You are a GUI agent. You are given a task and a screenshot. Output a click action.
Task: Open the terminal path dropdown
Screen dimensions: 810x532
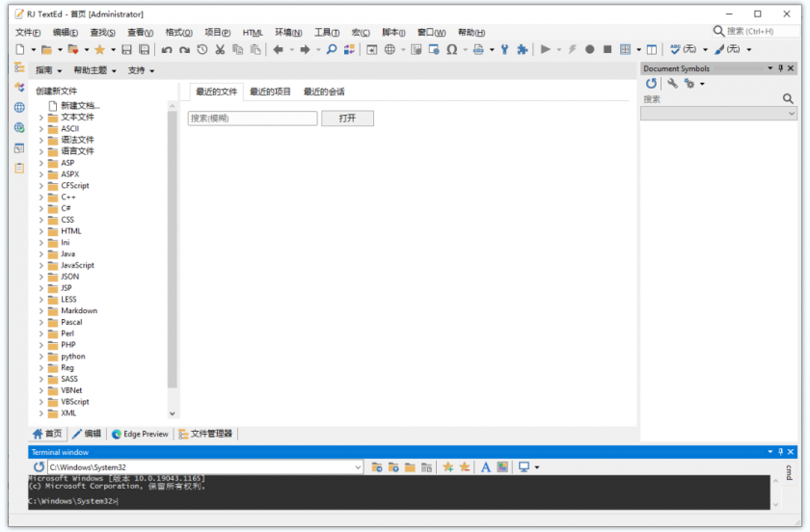358,466
